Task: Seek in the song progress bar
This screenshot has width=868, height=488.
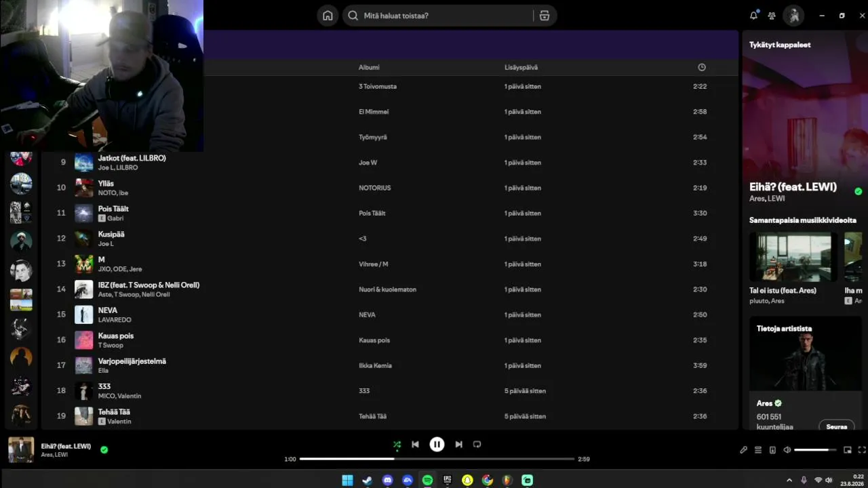Action: click(437, 459)
